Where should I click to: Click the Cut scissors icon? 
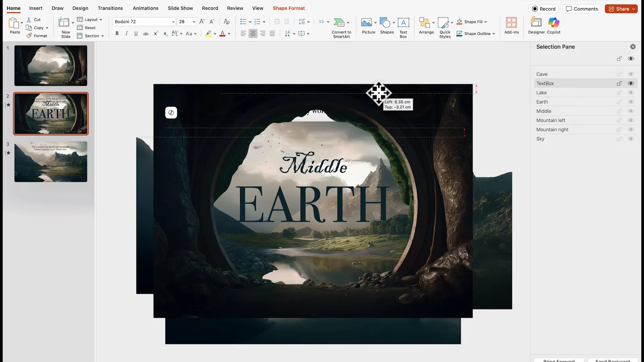29,19
